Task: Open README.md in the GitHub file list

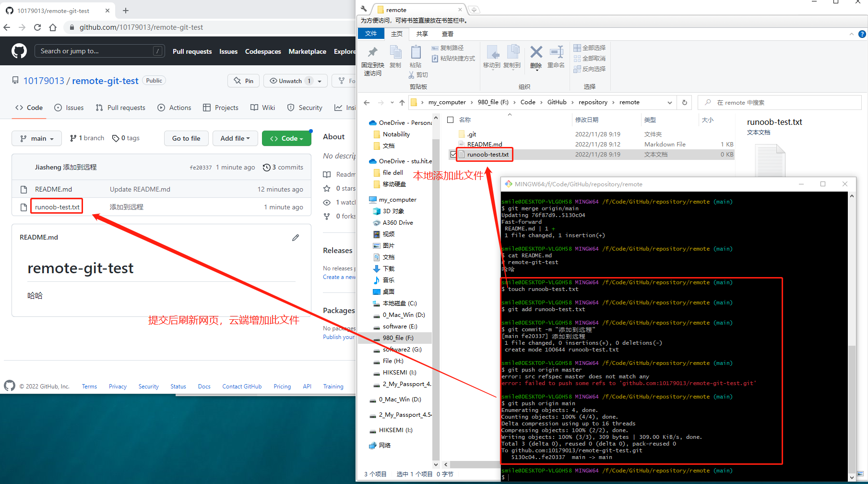Action: point(53,189)
